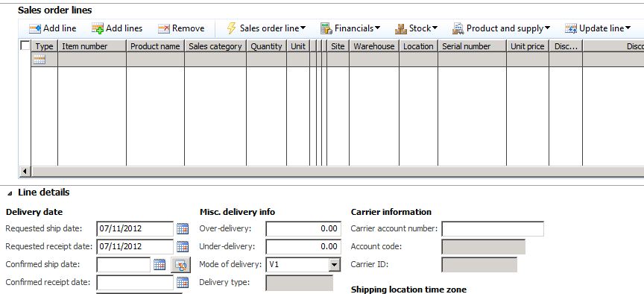Click the Quantity column header

click(267, 46)
